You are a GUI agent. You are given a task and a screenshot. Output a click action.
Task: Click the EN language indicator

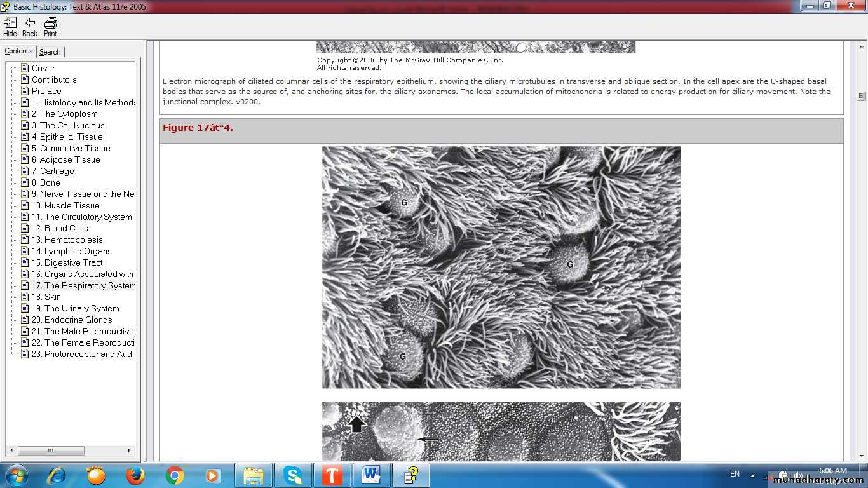tap(735, 474)
